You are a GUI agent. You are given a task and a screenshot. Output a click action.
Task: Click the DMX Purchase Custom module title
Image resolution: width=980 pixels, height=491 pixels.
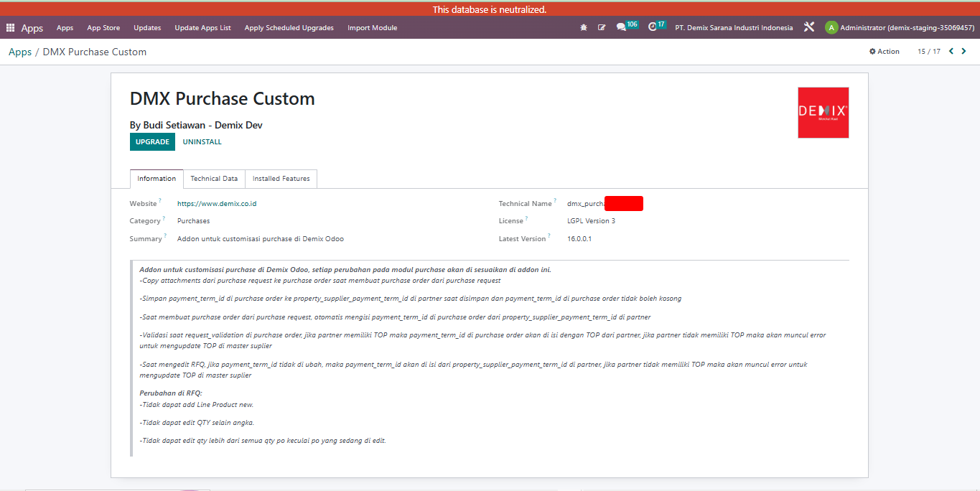coord(223,98)
